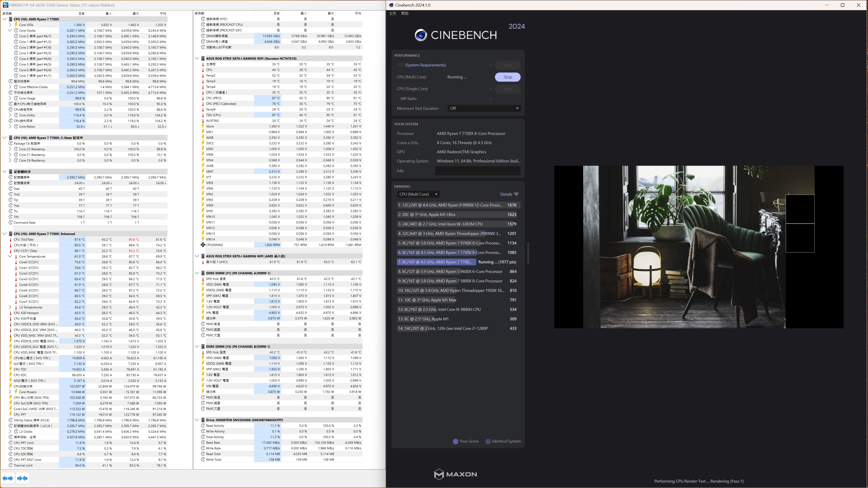Expand the L3 Temperatures node
Viewport: 868px width, 488px height.
click(10, 307)
